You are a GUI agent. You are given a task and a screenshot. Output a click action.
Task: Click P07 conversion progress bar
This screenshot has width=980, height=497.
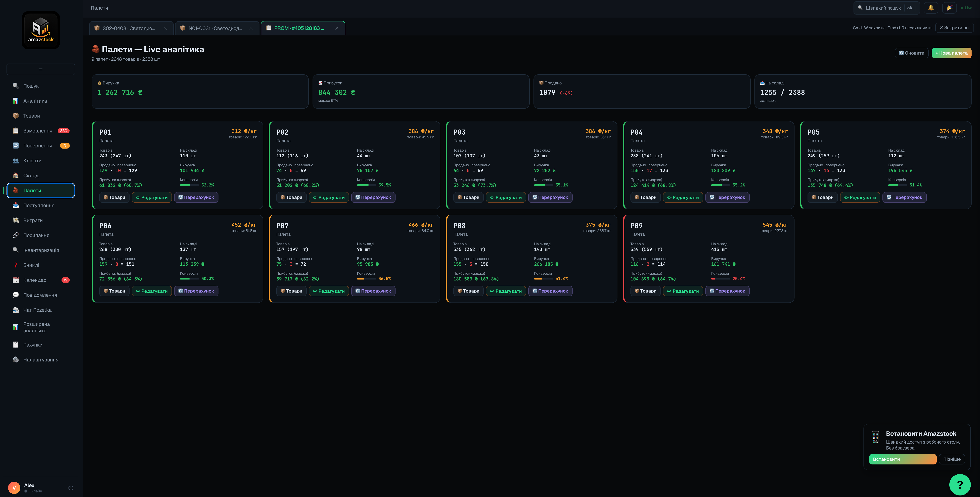tap(366, 279)
